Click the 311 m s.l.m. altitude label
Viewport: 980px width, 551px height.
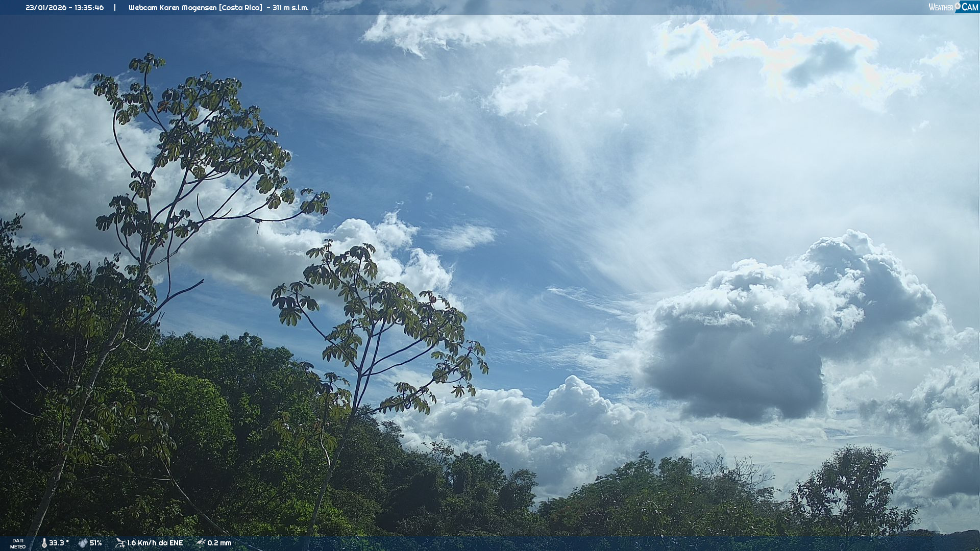click(290, 8)
